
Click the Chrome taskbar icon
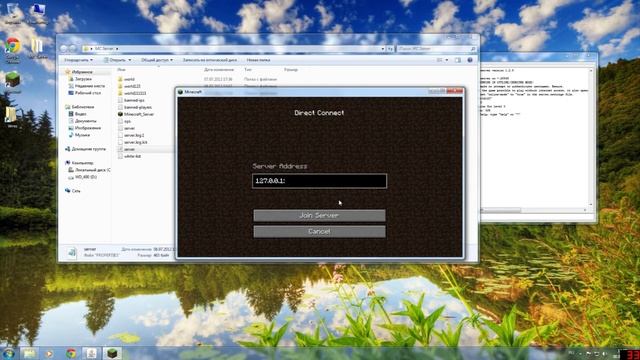(71, 353)
